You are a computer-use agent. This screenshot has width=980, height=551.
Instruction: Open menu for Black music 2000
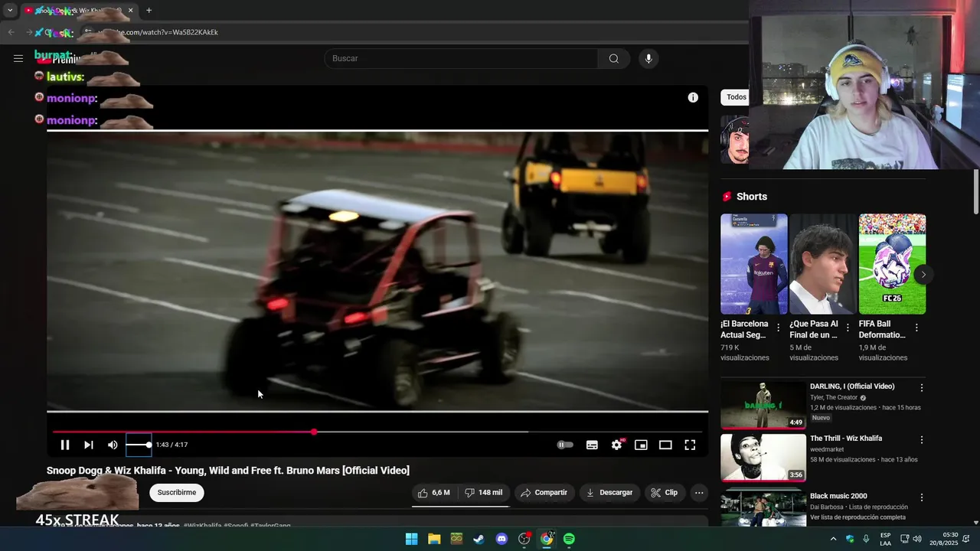pos(922,497)
